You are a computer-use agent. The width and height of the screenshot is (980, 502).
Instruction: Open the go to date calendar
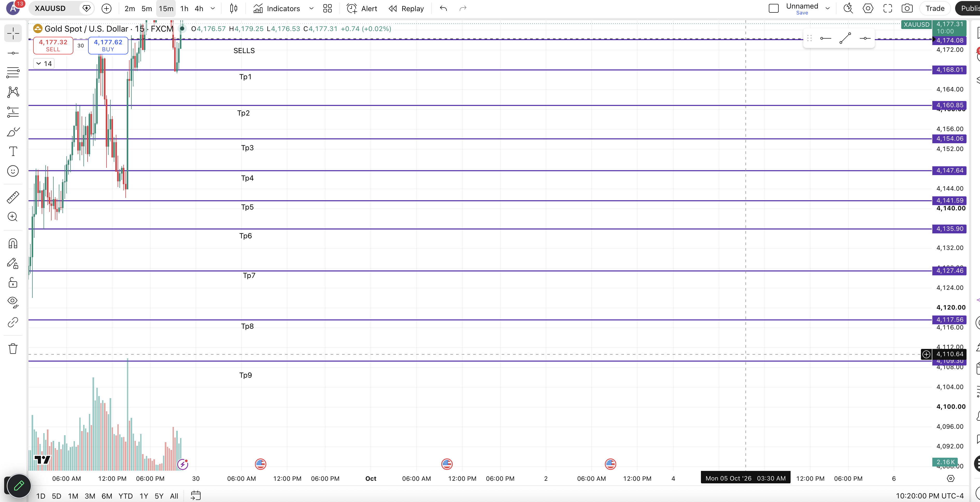[196, 496]
